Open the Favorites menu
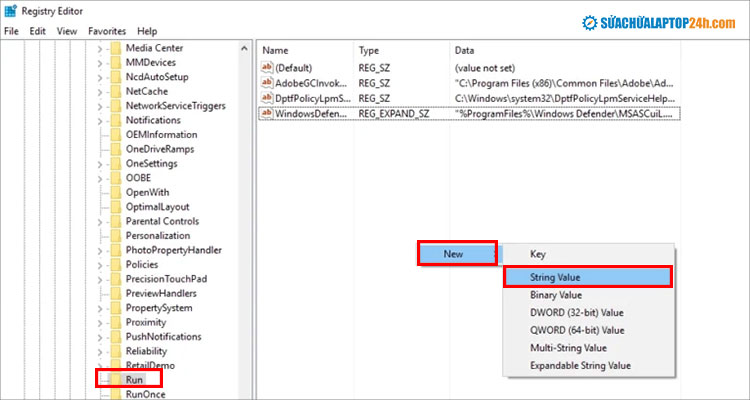750x400 pixels. coord(107,31)
